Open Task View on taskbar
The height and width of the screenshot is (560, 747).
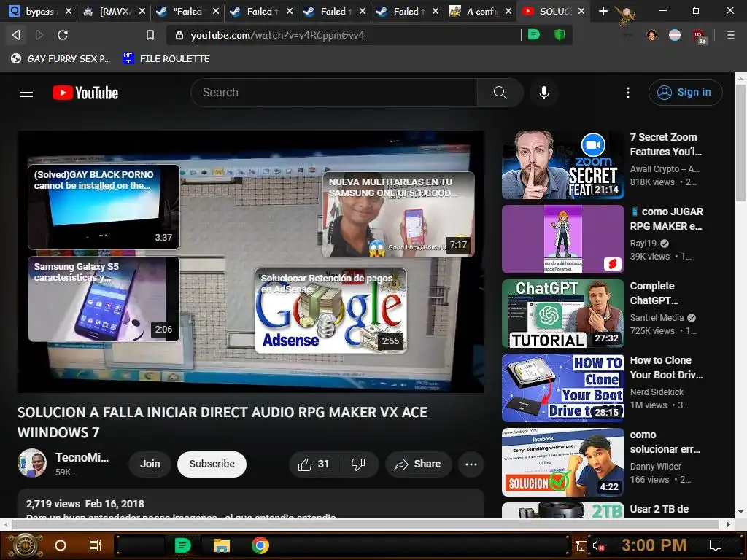(96, 545)
